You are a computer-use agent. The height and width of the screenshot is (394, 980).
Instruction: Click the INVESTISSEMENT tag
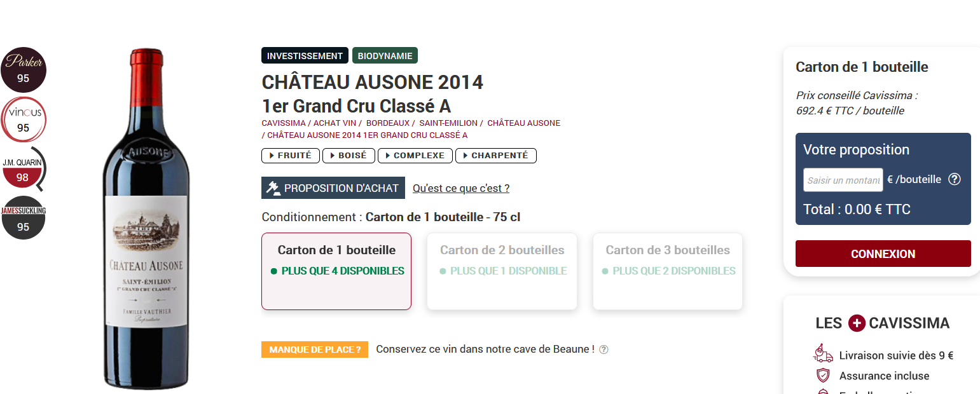tap(305, 55)
